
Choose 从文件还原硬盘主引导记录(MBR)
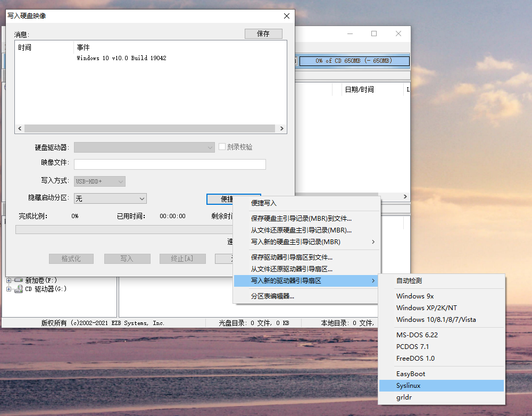coord(306,230)
